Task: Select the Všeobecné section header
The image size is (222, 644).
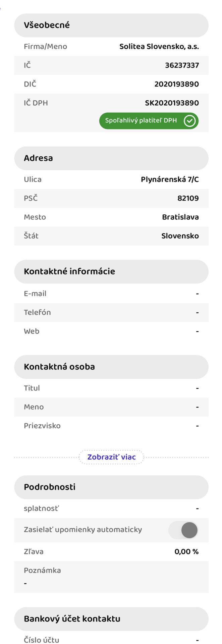Action: point(111,25)
